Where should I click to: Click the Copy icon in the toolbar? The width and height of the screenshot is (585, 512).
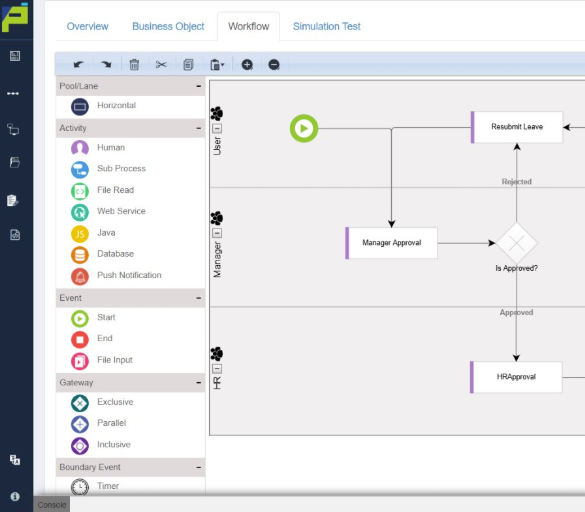[x=188, y=65]
